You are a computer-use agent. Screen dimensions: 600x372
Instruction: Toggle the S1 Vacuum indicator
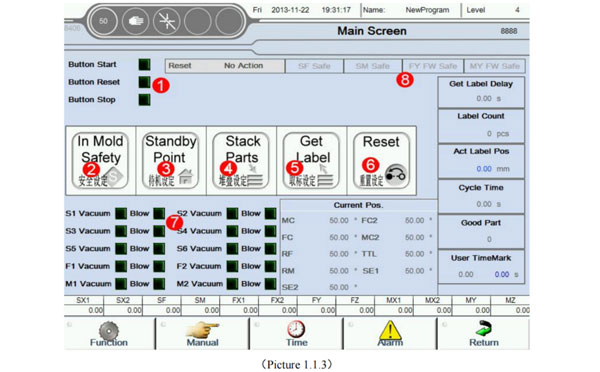click(121, 214)
